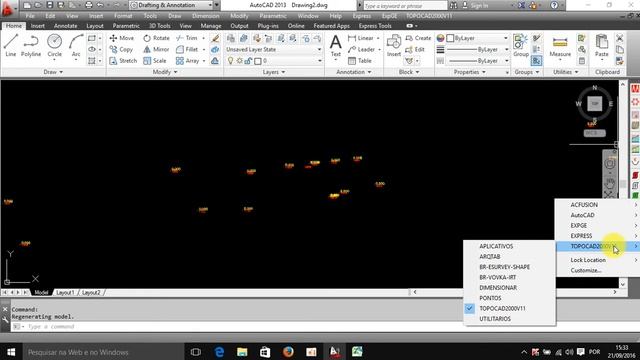Screen dimensions: 640x360
Task: Switch to the Layout1 tab
Action: click(65, 293)
